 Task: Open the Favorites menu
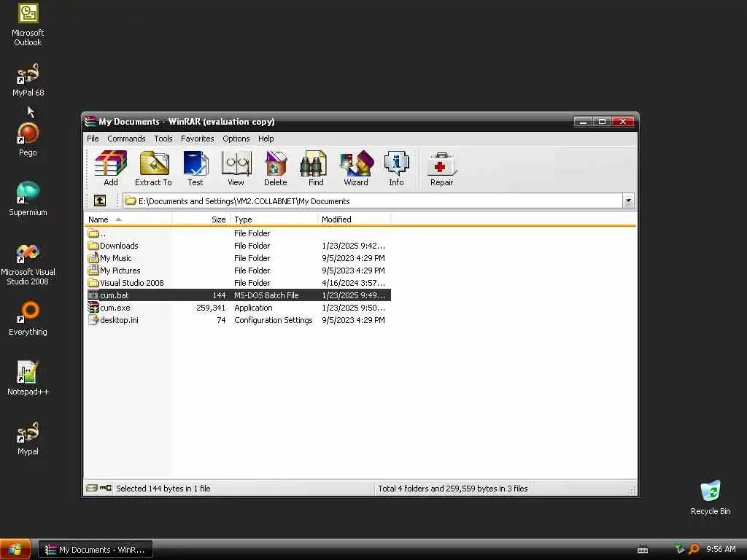pyautogui.click(x=197, y=139)
